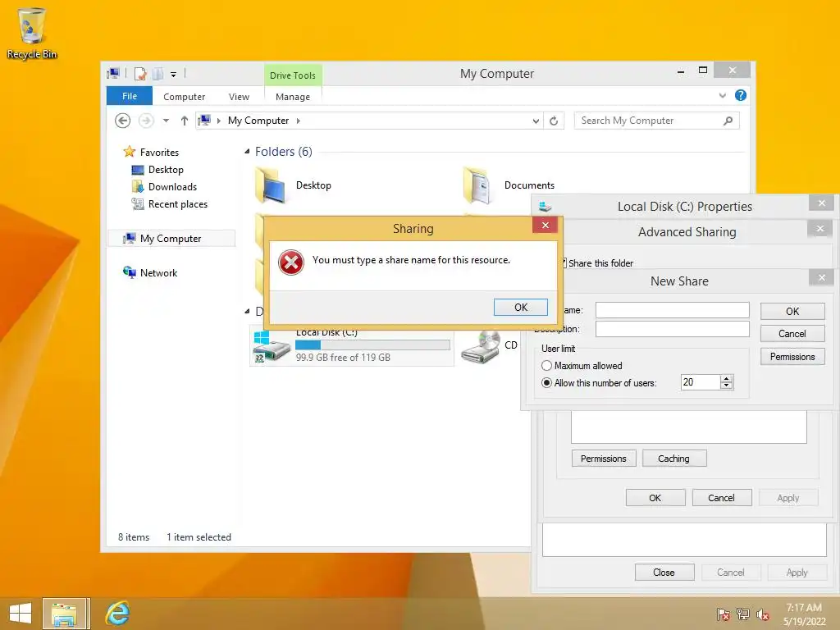
Task: Click the network tray icon
Action: coord(742,615)
